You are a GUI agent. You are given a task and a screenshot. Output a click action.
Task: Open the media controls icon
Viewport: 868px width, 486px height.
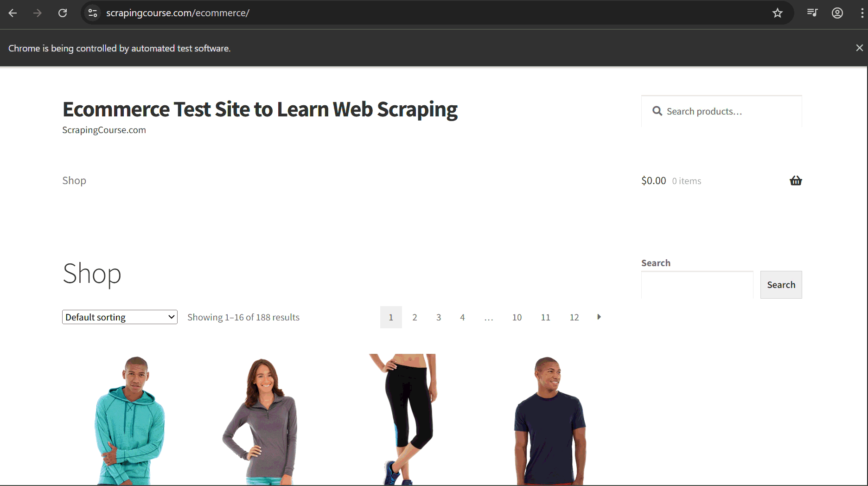click(x=812, y=13)
